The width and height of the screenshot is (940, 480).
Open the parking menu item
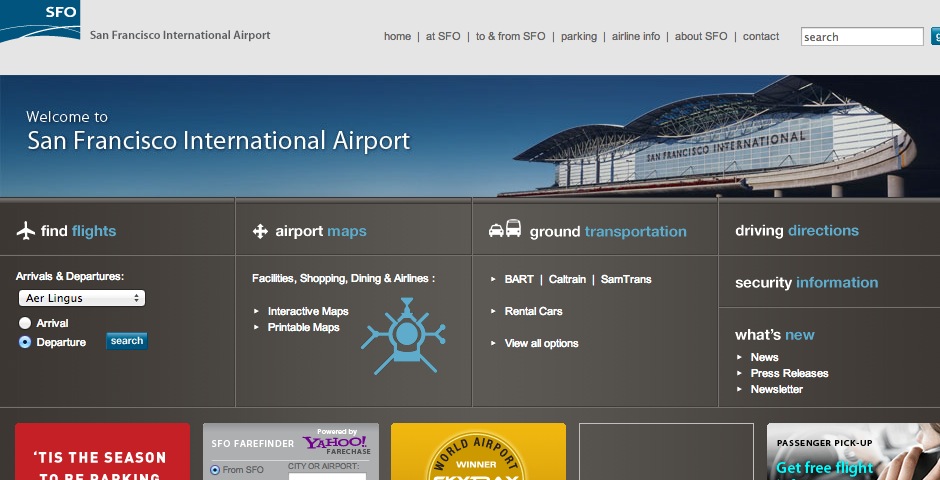point(579,37)
